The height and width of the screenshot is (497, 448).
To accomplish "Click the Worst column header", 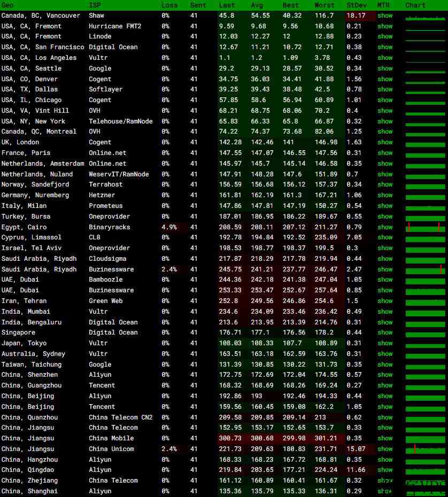I will (x=325, y=5).
